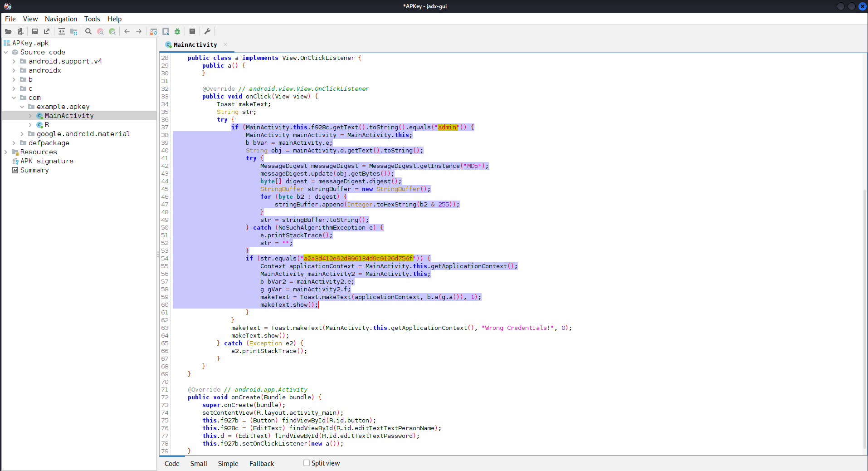The width and height of the screenshot is (868, 471).
Task: Click the Sync with editor icon
Action: tap(62, 31)
